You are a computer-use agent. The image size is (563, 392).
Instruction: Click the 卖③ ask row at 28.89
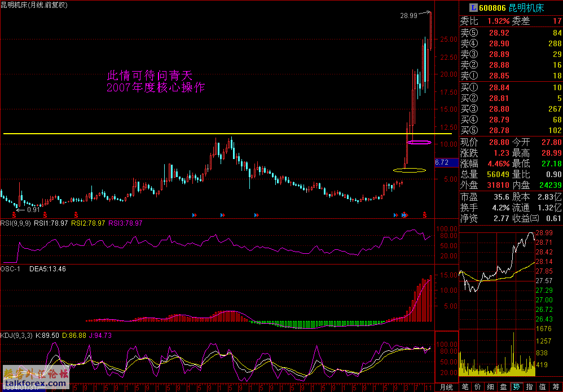(x=511, y=54)
